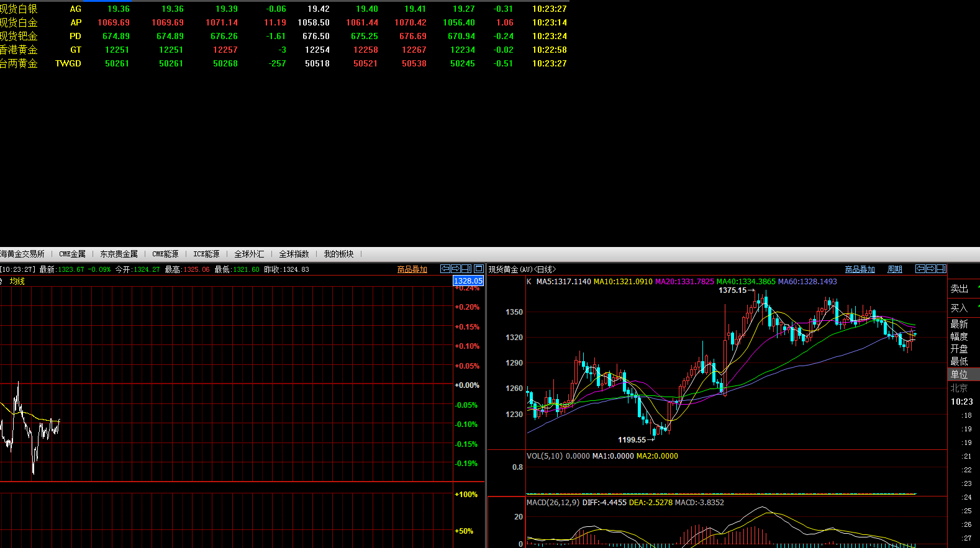Select the 我的板块 tab
The width and height of the screenshot is (980, 548).
(338, 254)
